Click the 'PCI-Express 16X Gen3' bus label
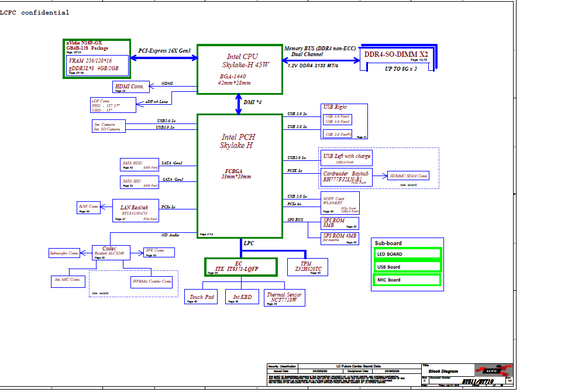The width and height of the screenshot is (561, 392). tap(164, 51)
